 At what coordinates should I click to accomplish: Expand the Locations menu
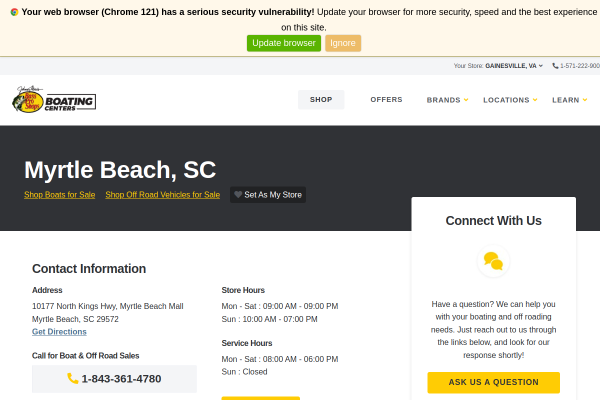pyautogui.click(x=510, y=100)
